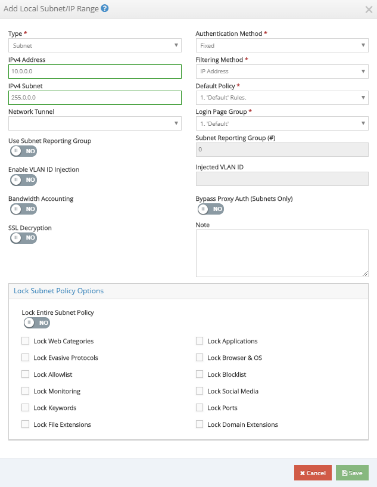The width and height of the screenshot is (377, 487).
Task: Open the Network Tunnel dropdown
Action: (x=95, y=123)
